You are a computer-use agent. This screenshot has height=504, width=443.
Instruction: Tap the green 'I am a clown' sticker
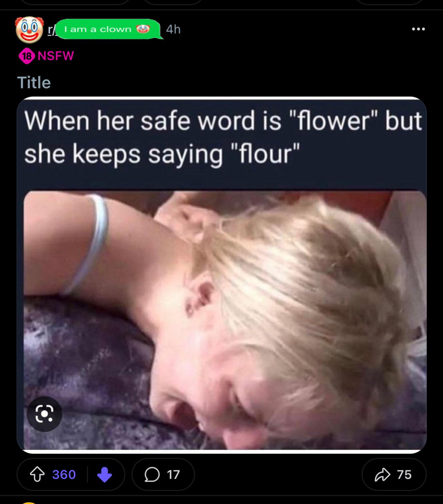click(108, 29)
